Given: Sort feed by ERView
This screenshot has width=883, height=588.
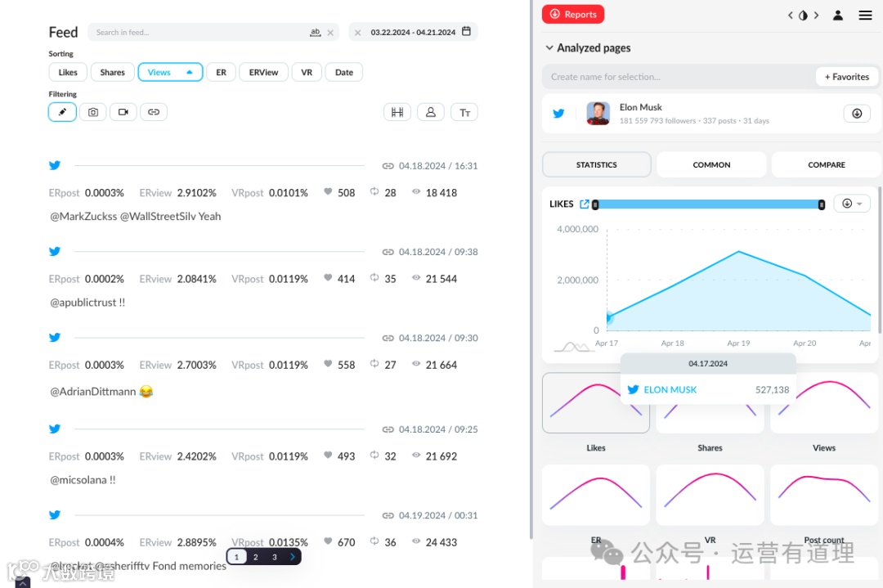Looking at the screenshot, I should click(263, 72).
